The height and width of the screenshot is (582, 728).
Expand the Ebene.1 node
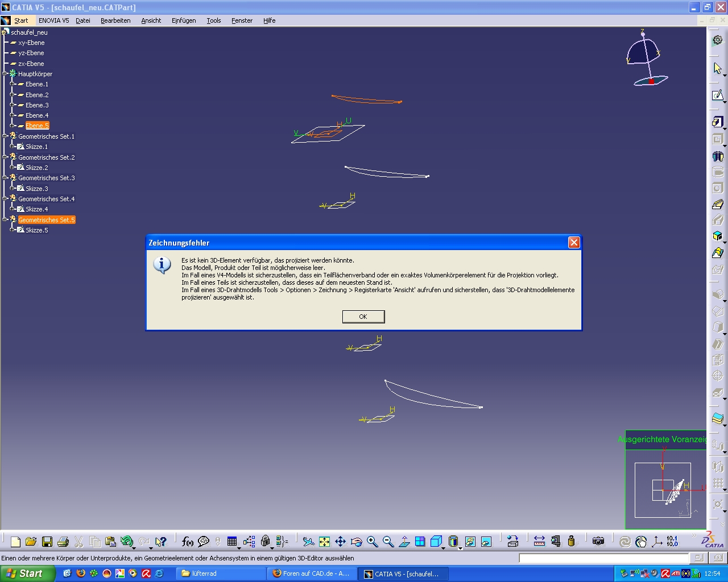pyautogui.click(x=12, y=84)
